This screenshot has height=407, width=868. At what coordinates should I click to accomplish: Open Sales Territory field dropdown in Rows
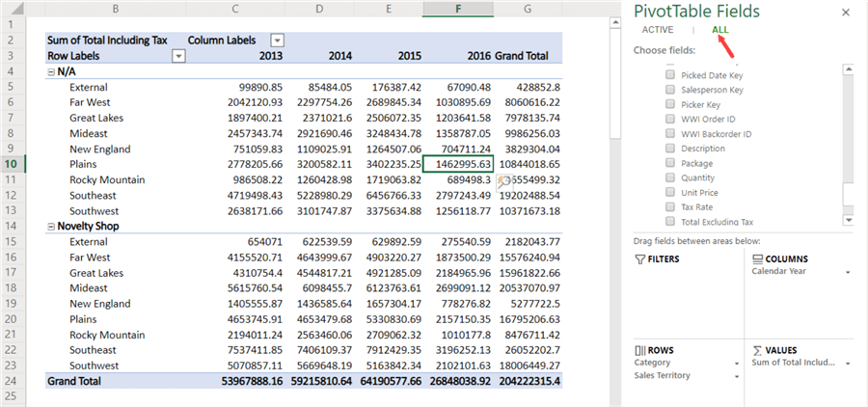(x=737, y=376)
